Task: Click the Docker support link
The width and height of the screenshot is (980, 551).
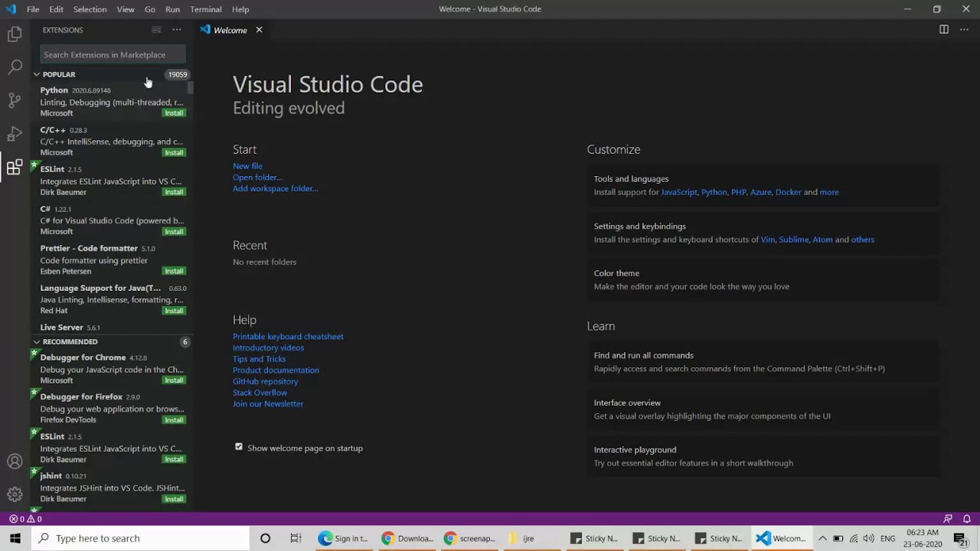Action: [x=788, y=192]
